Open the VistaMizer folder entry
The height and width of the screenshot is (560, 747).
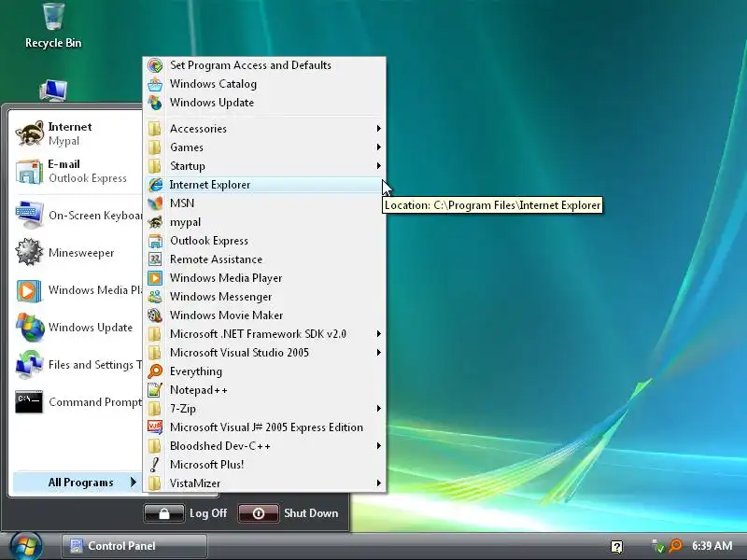click(x=264, y=483)
